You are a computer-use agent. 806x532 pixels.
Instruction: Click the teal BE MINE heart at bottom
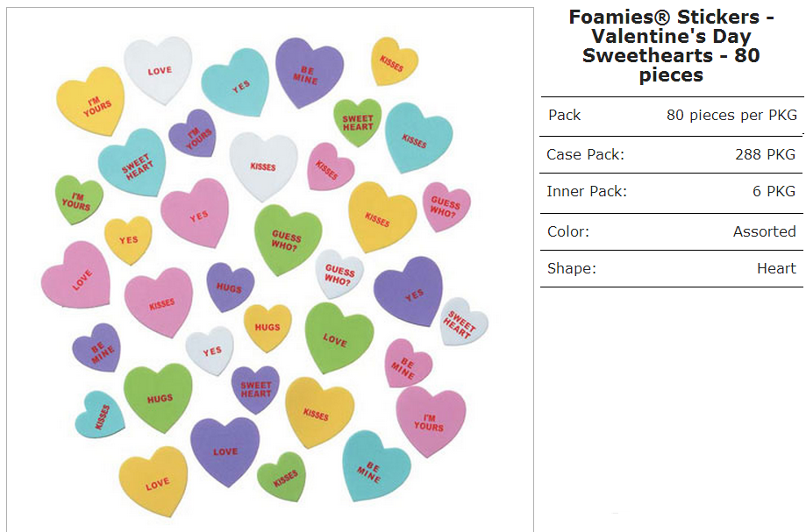point(375,465)
